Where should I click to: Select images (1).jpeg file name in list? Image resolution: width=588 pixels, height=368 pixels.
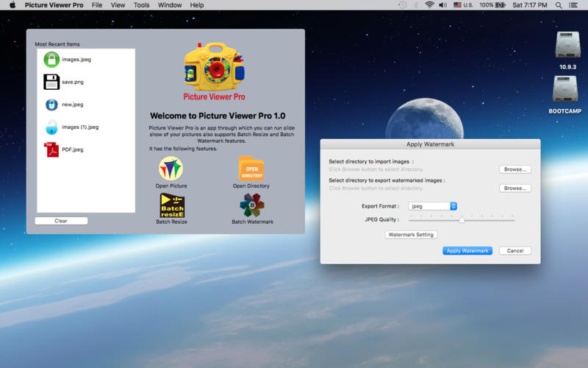tap(80, 127)
